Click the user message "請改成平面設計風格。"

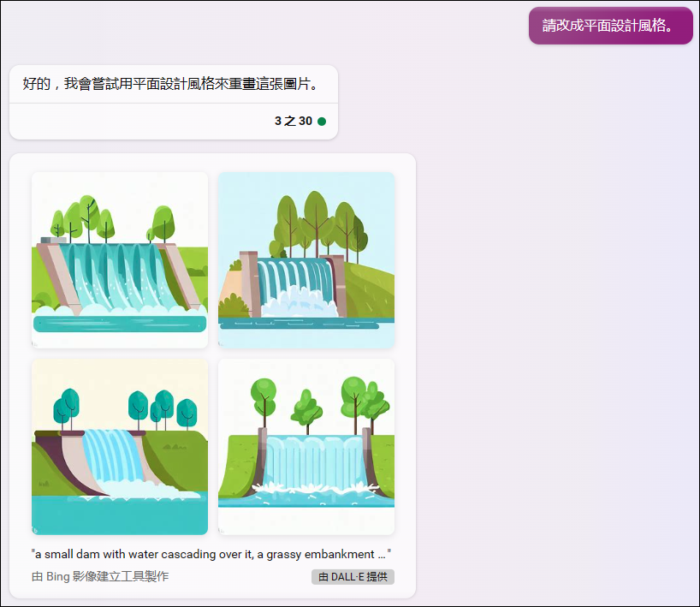tap(610, 26)
